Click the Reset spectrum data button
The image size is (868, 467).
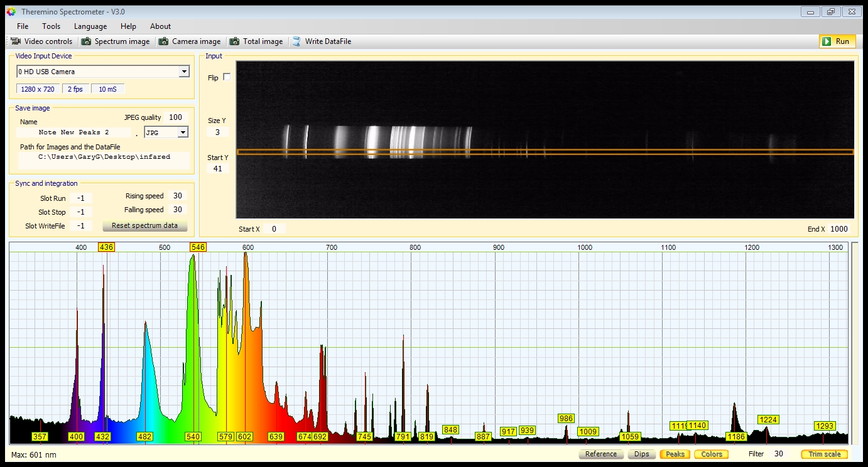pos(144,225)
